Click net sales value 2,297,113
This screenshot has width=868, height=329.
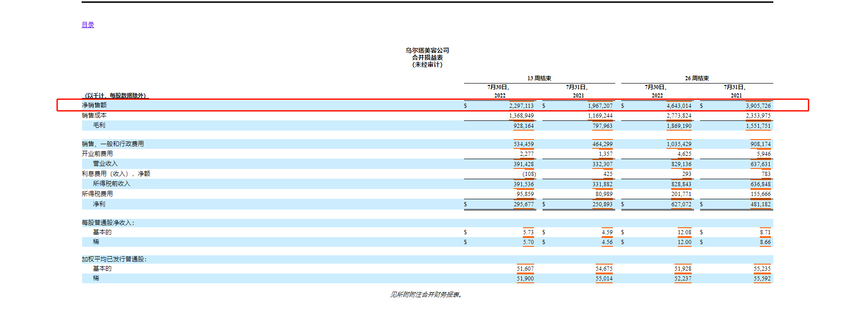[521, 106]
